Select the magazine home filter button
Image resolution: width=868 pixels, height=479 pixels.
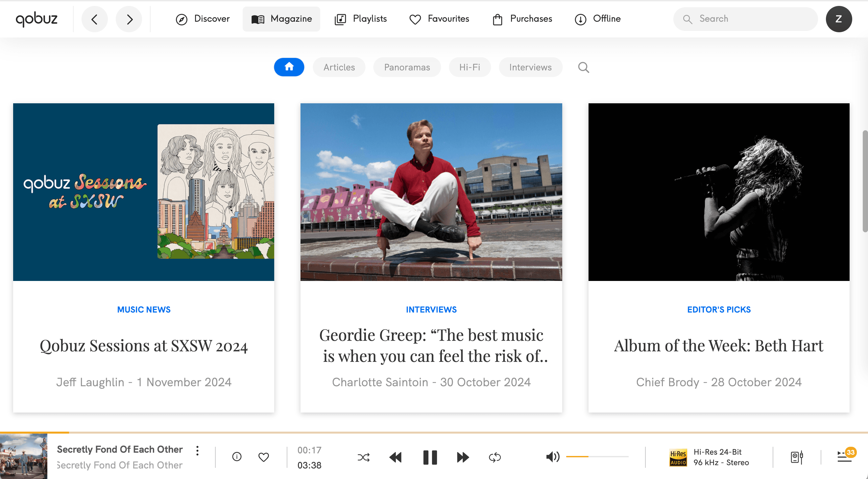click(289, 67)
